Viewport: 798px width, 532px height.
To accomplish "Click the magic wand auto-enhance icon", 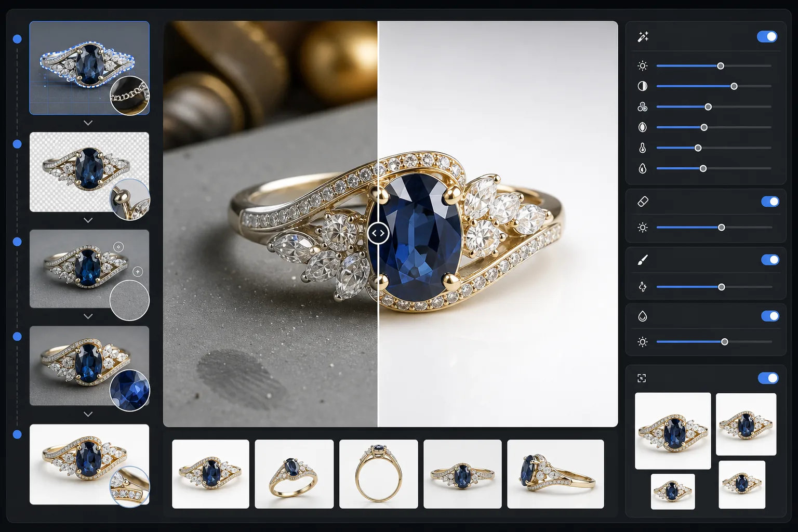I will point(643,37).
